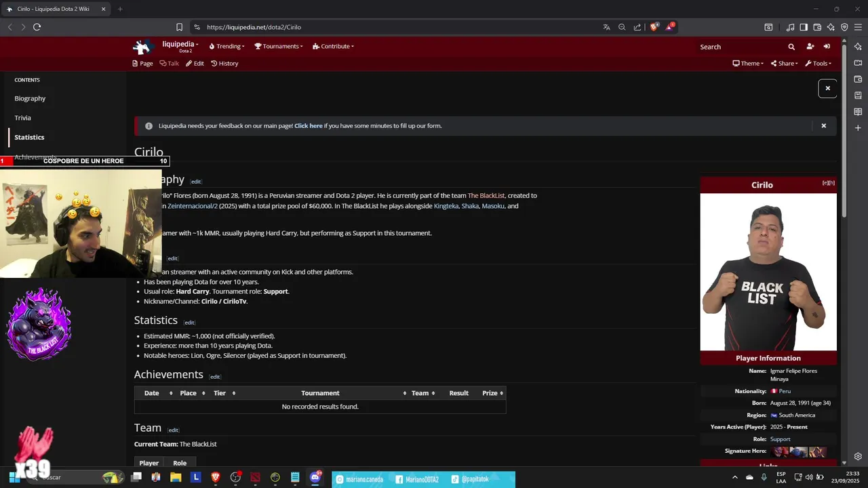Jump to Biography in contents

click(30, 98)
